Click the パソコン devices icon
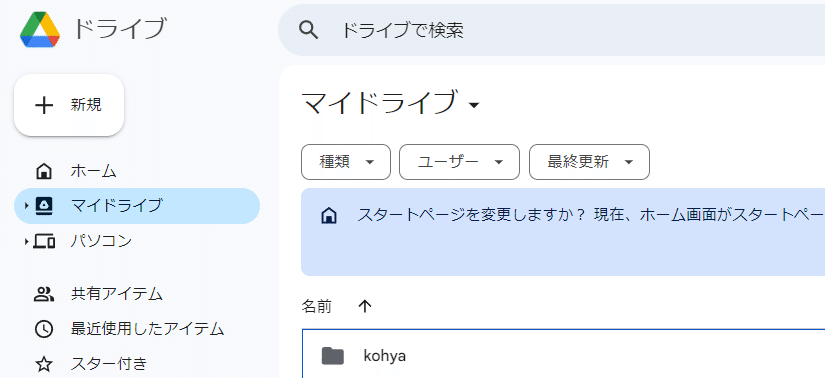Image resolution: width=825 pixels, height=378 pixels. [44, 242]
